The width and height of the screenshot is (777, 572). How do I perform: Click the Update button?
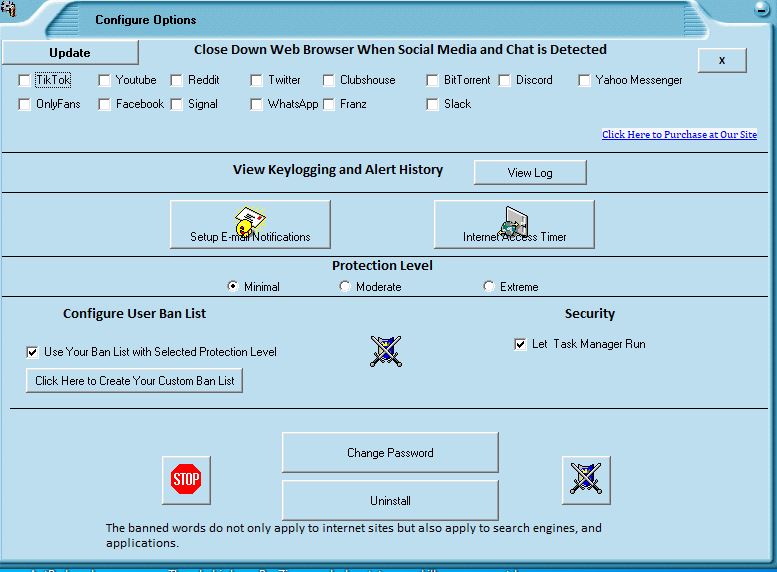pyautogui.click(x=70, y=53)
